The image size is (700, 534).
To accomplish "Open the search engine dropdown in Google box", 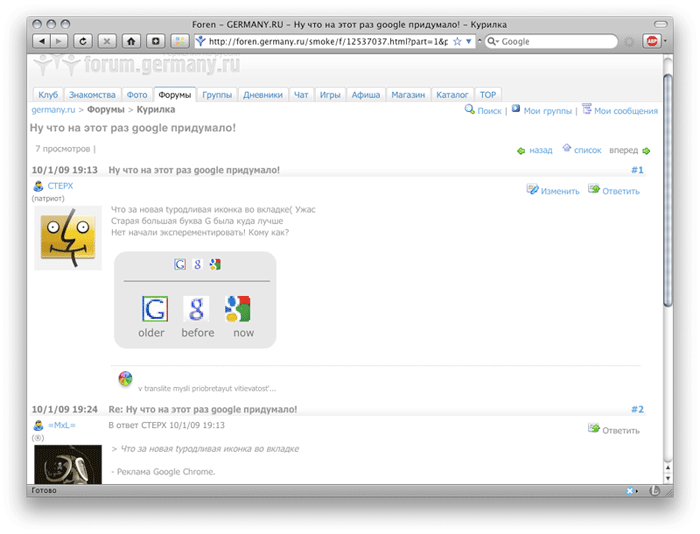I will (493, 42).
